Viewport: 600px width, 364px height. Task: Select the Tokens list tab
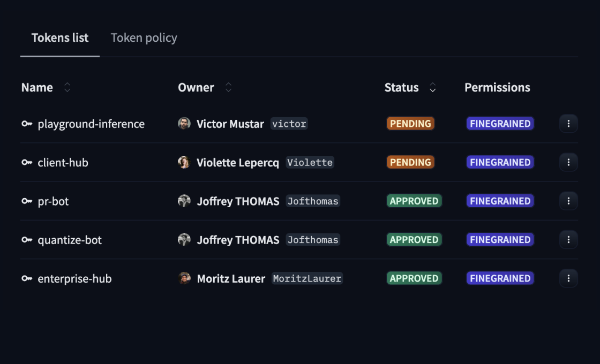pyautogui.click(x=59, y=37)
